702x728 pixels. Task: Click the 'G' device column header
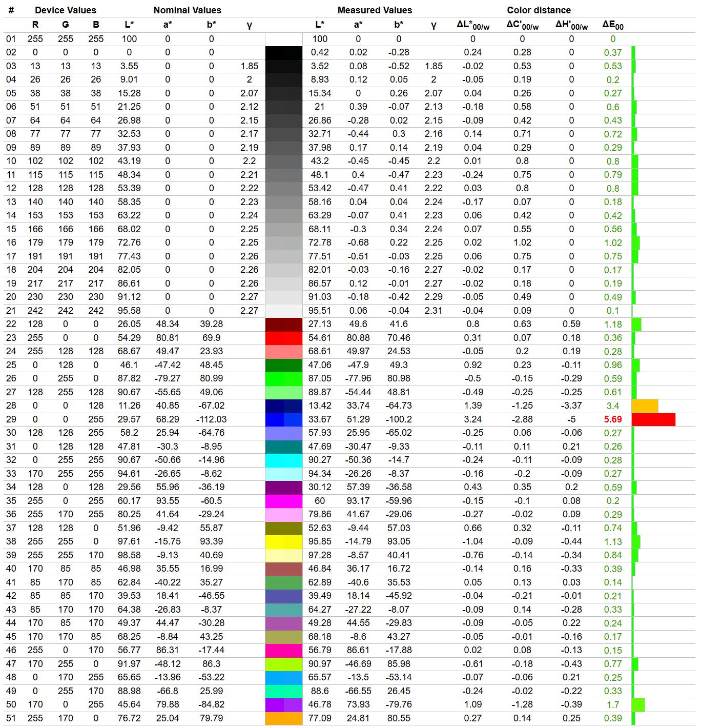pyautogui.click(x=65, y=24)
